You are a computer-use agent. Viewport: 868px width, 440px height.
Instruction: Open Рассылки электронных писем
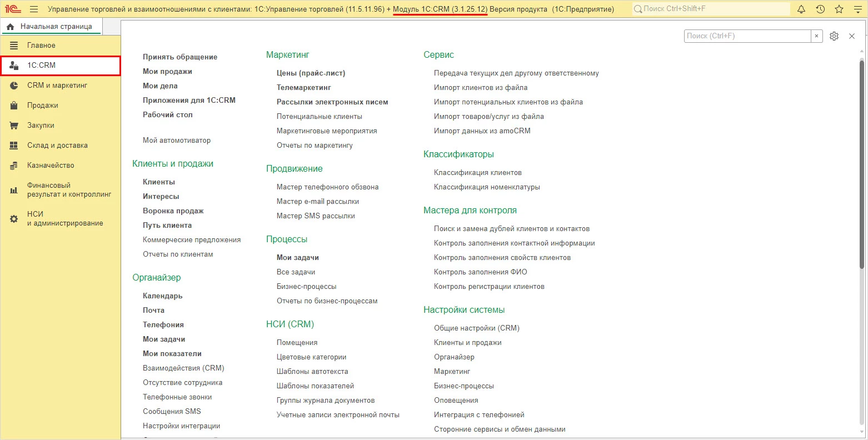coord(332,102)
